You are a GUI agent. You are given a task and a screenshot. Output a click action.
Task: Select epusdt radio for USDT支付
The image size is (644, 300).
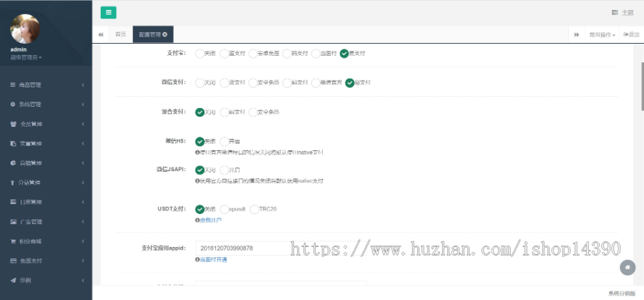point(224,210)
